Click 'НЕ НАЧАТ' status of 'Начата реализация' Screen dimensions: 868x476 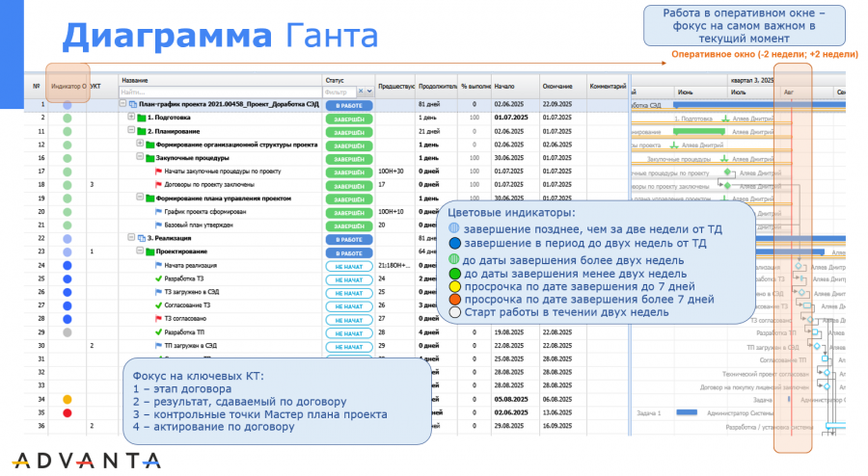348,264
